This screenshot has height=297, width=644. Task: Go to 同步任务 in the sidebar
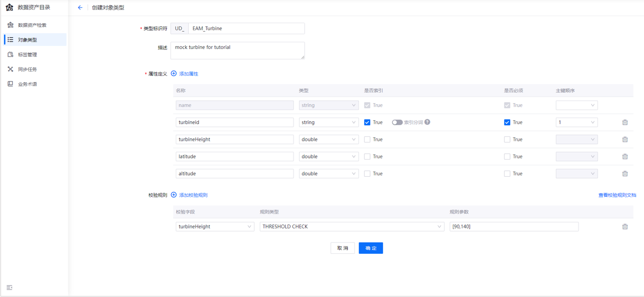(x=28, y=69)
